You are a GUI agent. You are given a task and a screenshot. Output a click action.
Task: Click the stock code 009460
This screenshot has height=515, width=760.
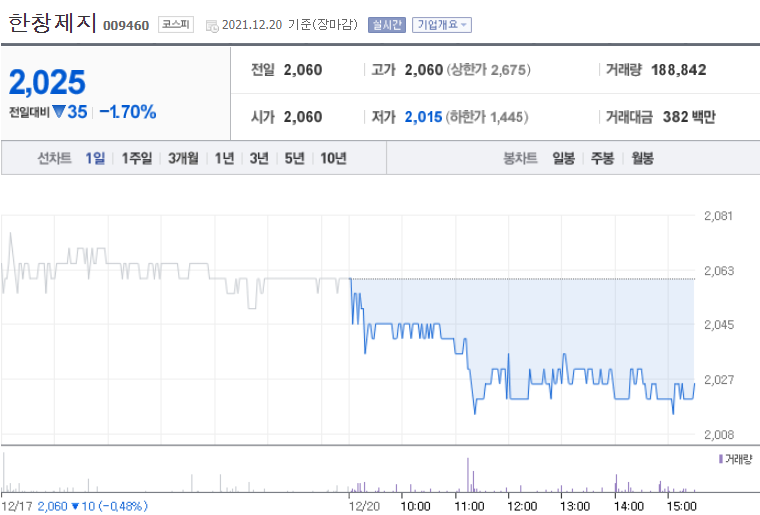[x=126, y=25]
